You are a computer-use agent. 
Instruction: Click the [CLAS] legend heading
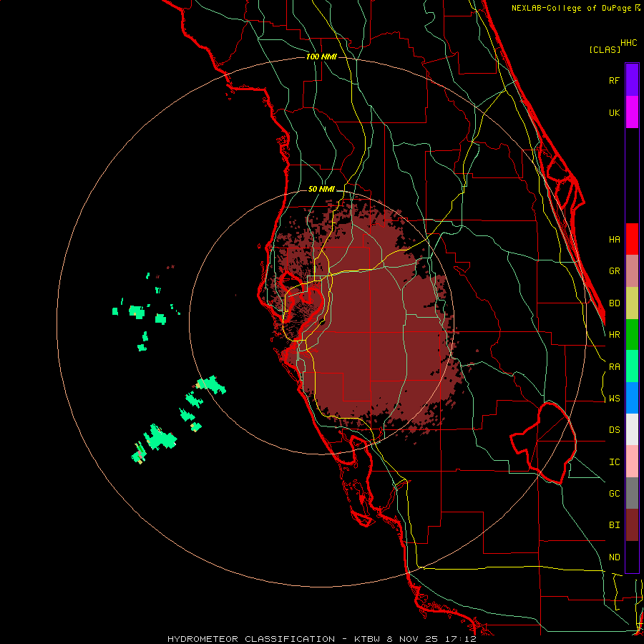[605, 49]
